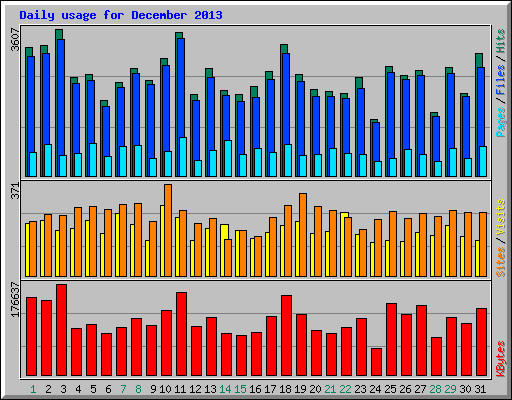Click day 25 on the x-axis
This screenshot has width=512, height=400.
tap(390, 389)
